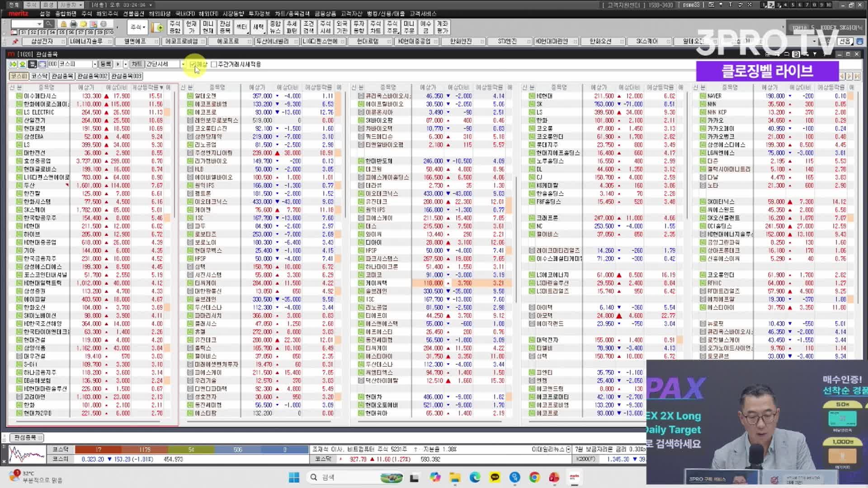The image size is (868, 488).
Task: Expand the stock code input dropdown arrow
Action: tap(39, 23)
